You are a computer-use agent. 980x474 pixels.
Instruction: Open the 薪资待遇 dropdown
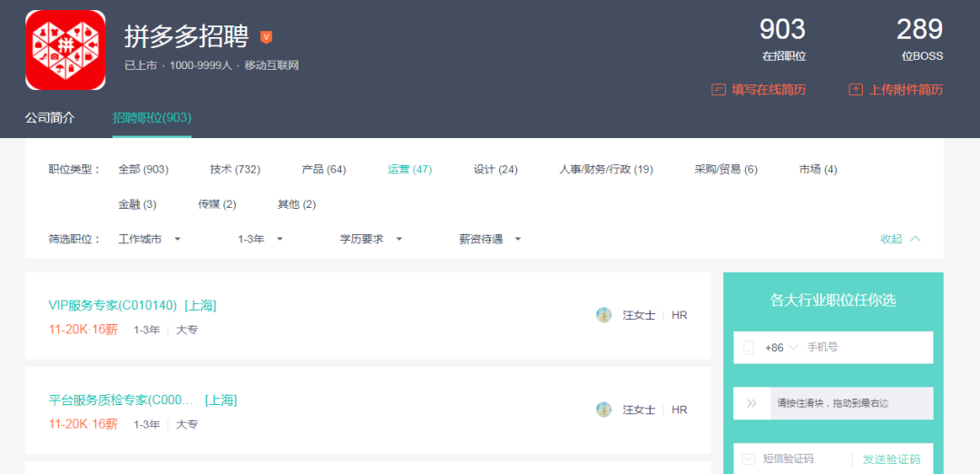tap(490, 239)
